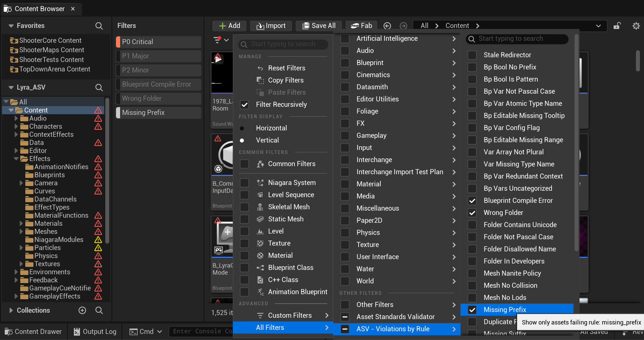Image resolution: width=644 pixels, height=340 pixels.
Task: Uncheck Blueprint Compile Error rule
Action: click(472, 200)
